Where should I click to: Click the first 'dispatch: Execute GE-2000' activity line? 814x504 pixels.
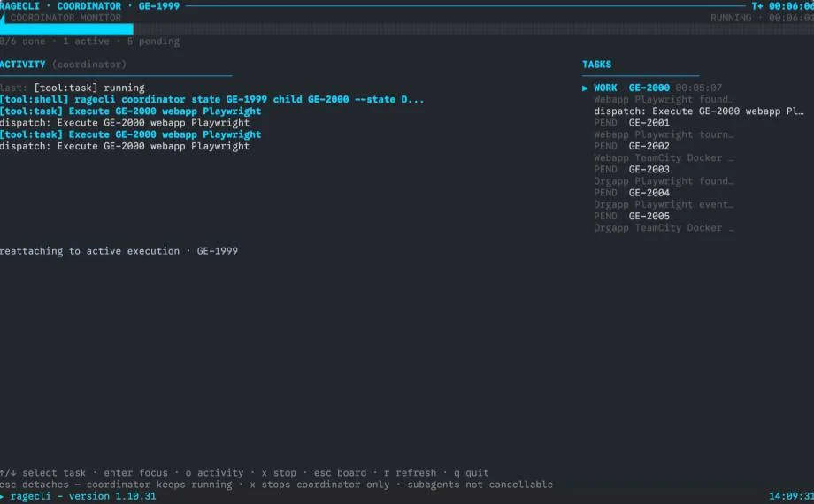pos(125,123)
